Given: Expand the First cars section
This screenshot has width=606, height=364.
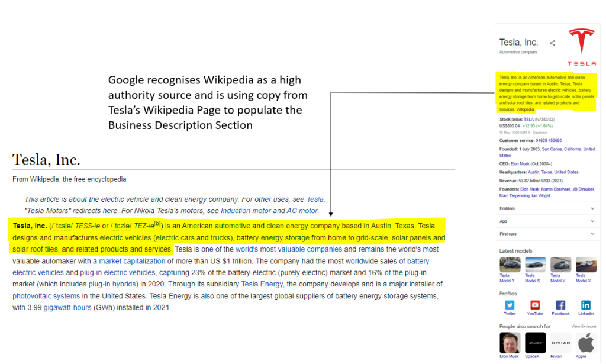Looking at the screenshot, I should pos(547,234).
